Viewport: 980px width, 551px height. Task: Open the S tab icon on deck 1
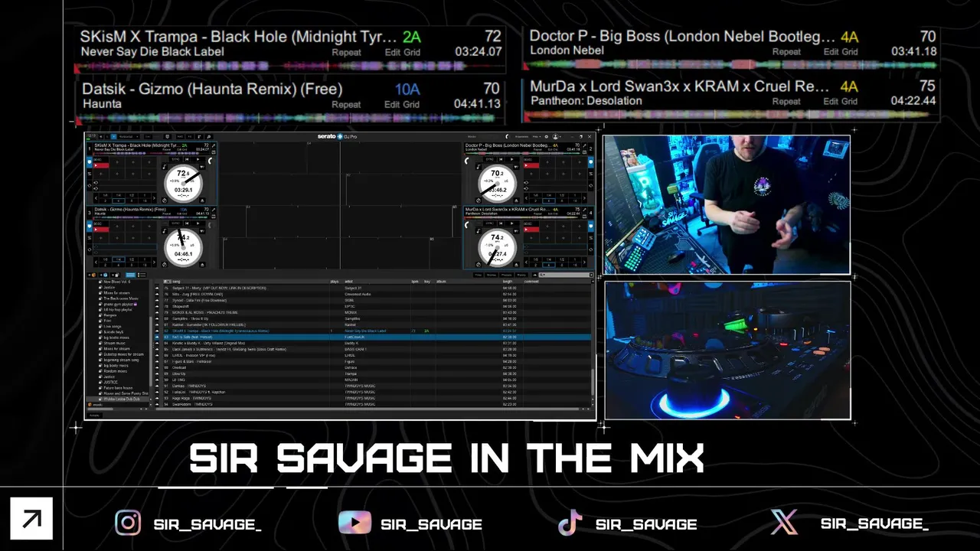point(90,174)
